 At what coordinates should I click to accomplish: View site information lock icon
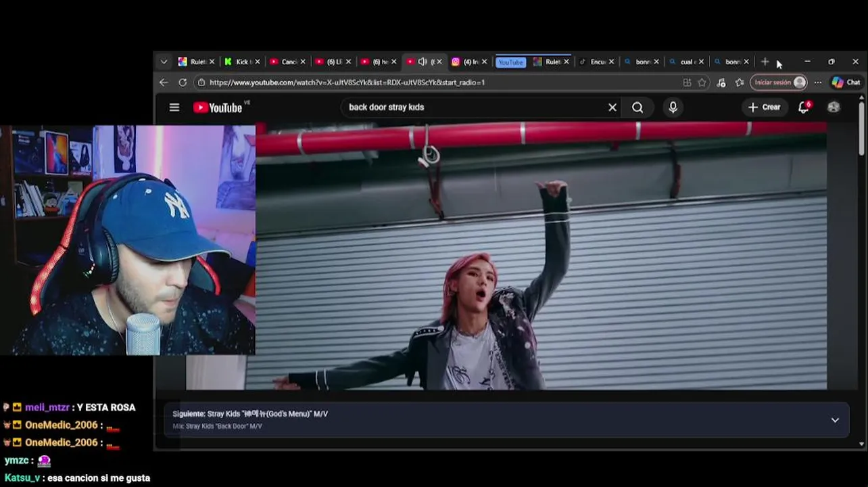point(201,83)
